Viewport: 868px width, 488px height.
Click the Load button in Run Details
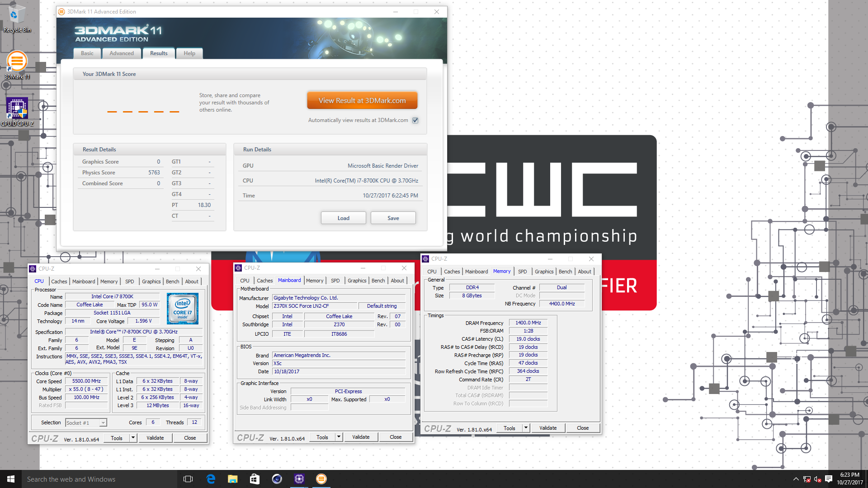click(x=344, y=218)
